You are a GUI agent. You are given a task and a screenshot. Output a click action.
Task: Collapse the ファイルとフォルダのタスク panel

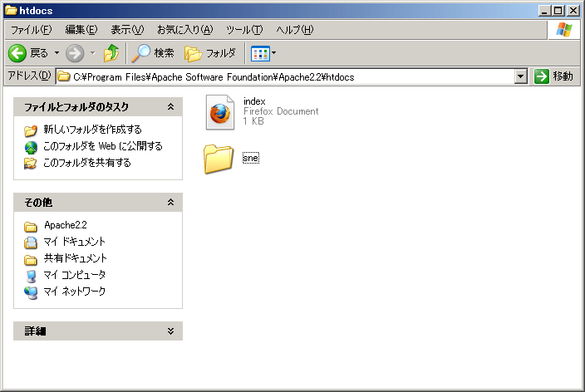coord(170,106)
